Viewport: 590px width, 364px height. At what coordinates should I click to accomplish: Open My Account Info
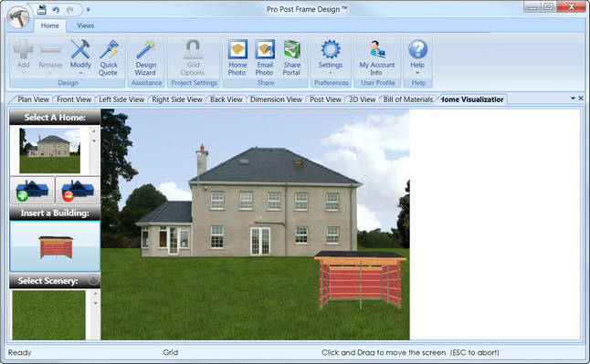pyautogui.click(x=377, y=57)
